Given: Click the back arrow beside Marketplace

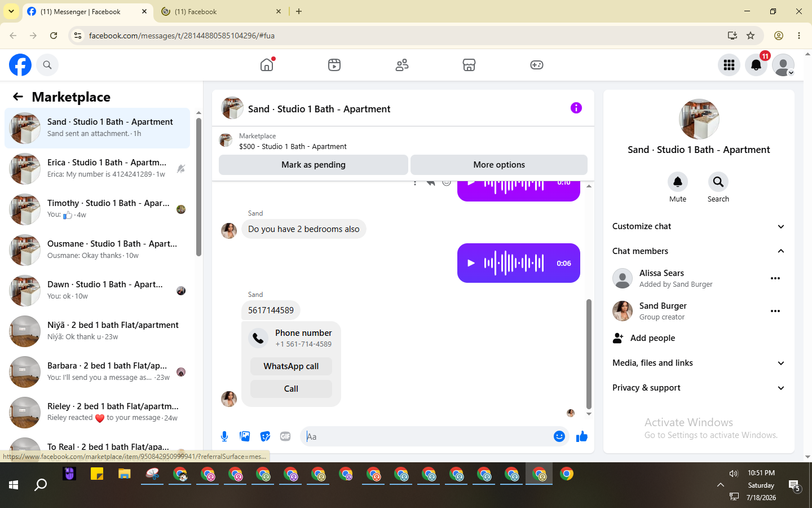Looking at the screenshot, I should (x=18, y=97).
